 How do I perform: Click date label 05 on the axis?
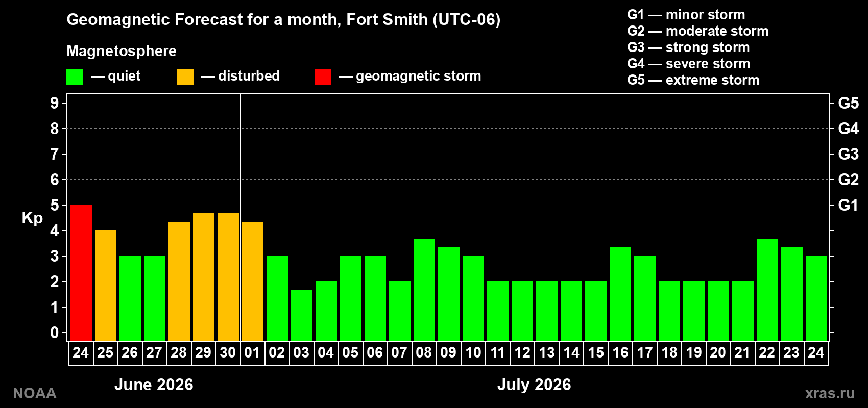point(350,353)
